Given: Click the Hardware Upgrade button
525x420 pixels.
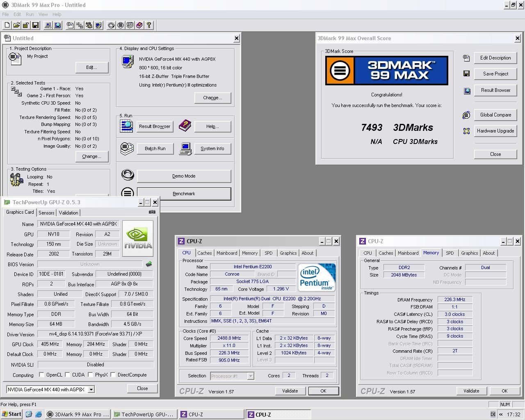Looking at the screenshot, I should (495, 131).
